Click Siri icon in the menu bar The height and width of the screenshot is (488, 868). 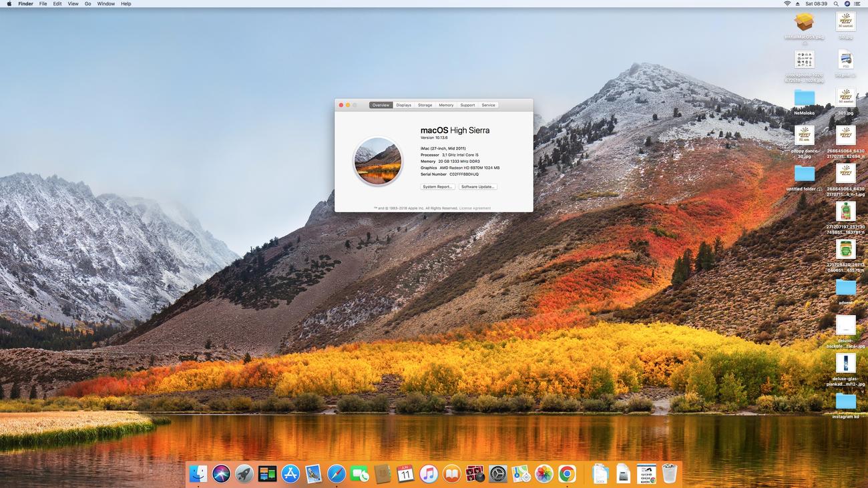click(847, 4)
